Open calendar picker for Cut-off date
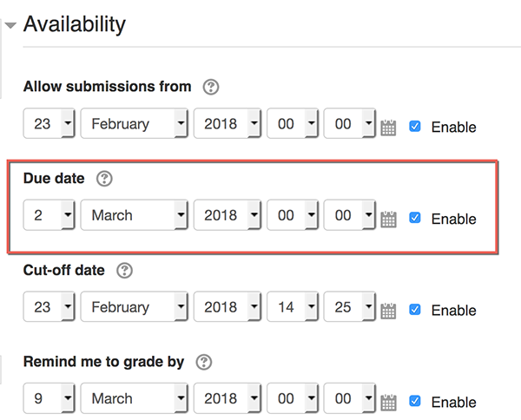Image resolution: width=521 pixels, height=420 pixels. click(388, 311)
